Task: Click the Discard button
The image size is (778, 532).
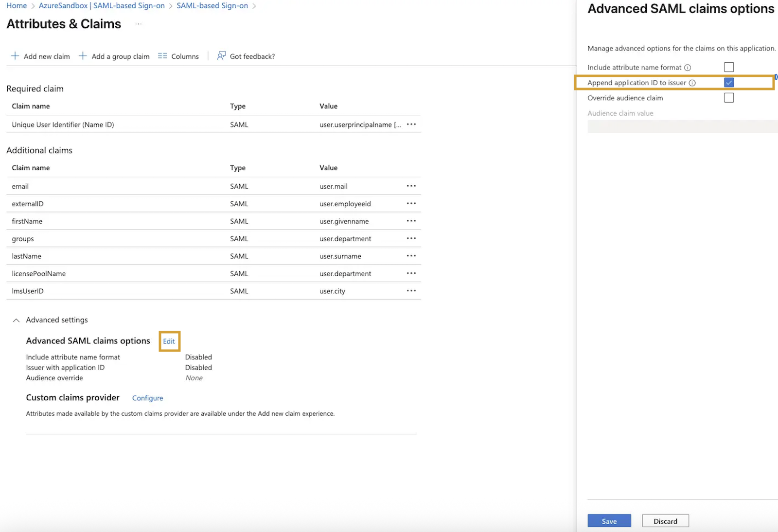Action: point(665,521)
